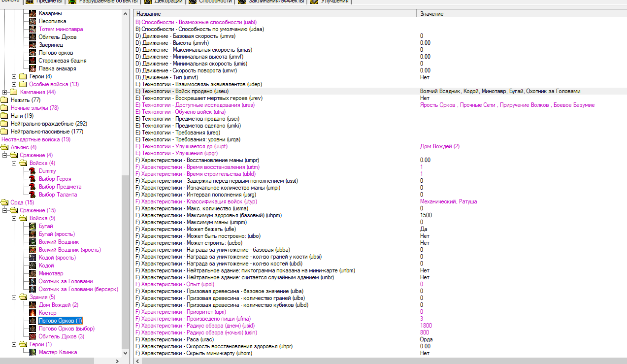Viewport: 627px width, 364px height.
Task: Select the Дом Вождей (2) building icon
Action: point(33,305)
